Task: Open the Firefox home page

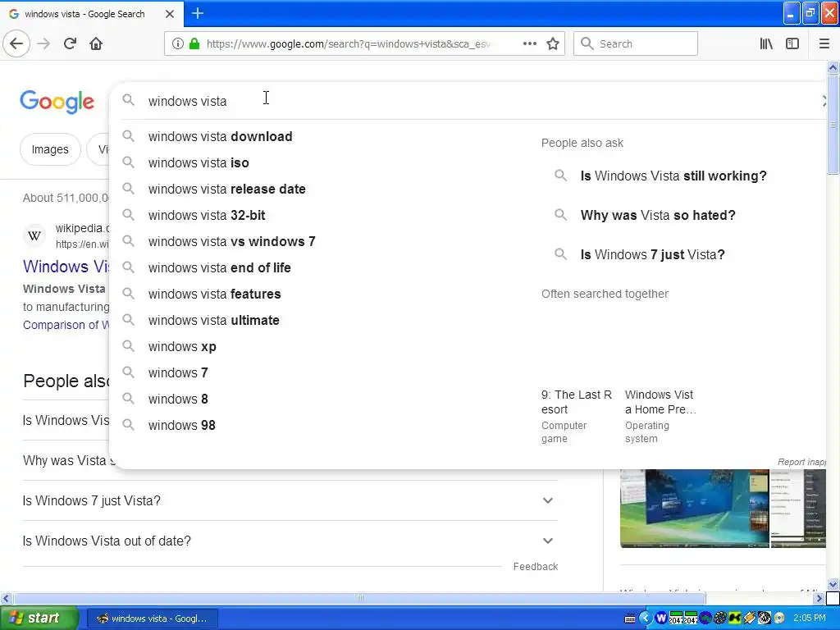Action: click(x=96, y=43)
